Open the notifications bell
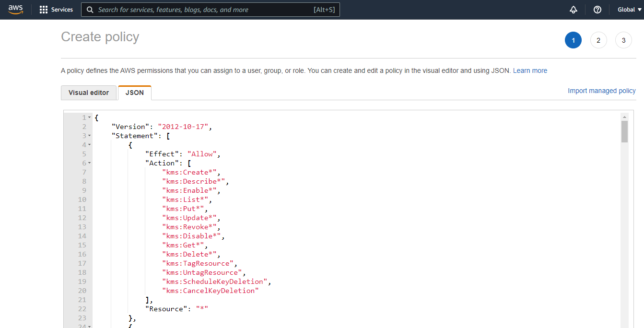This screenshot has height=328, width=644. [573, 9]
